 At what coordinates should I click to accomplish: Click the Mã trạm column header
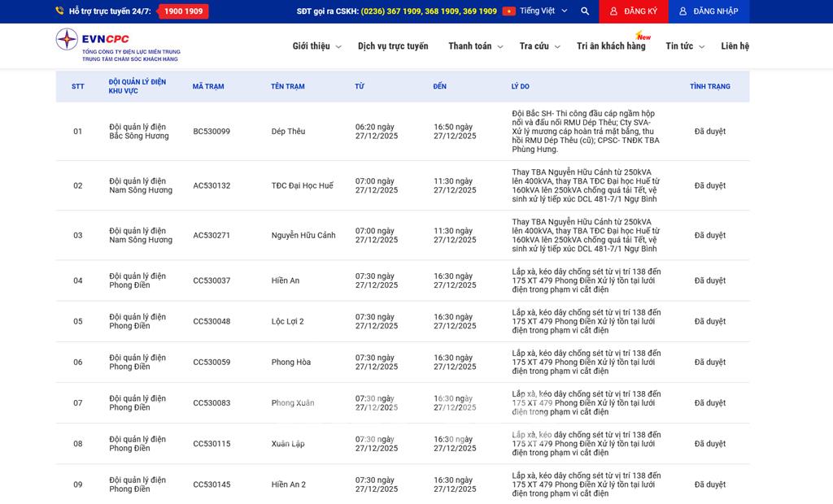tap(208, 86)
